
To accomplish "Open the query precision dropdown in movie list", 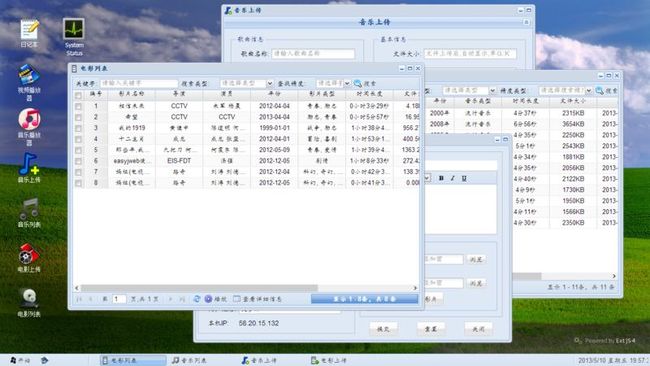I will pyautogui.click(x=347, y=83).
